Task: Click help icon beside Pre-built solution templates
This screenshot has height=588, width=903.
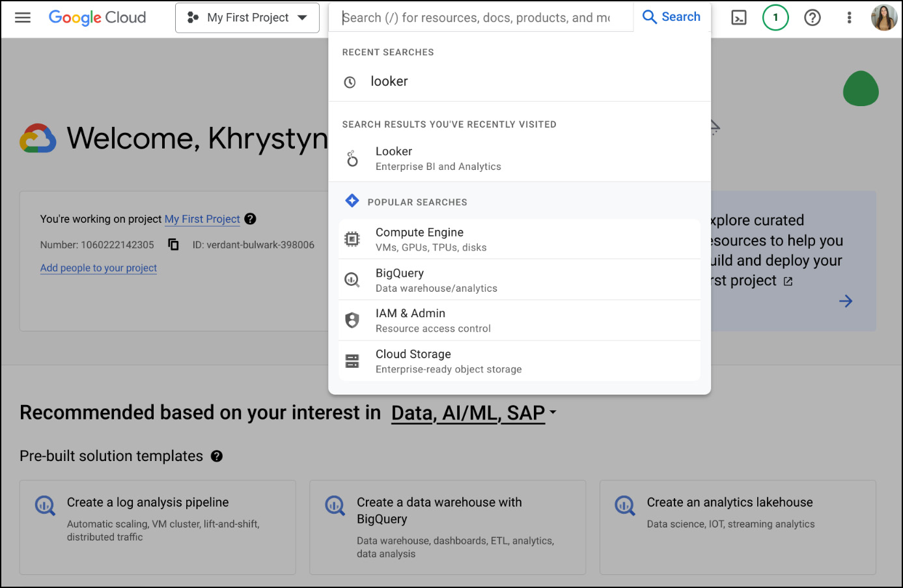Action: [x=217, y=456]
